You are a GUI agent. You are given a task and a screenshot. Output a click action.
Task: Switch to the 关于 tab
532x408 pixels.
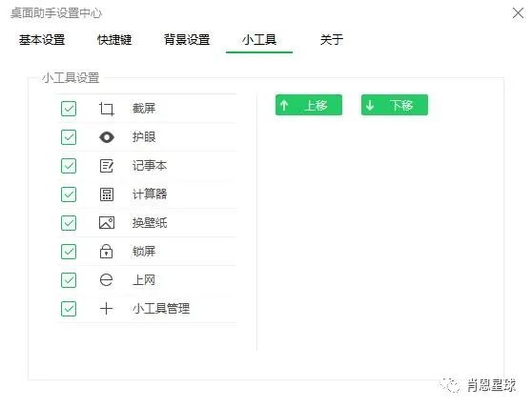332,40
